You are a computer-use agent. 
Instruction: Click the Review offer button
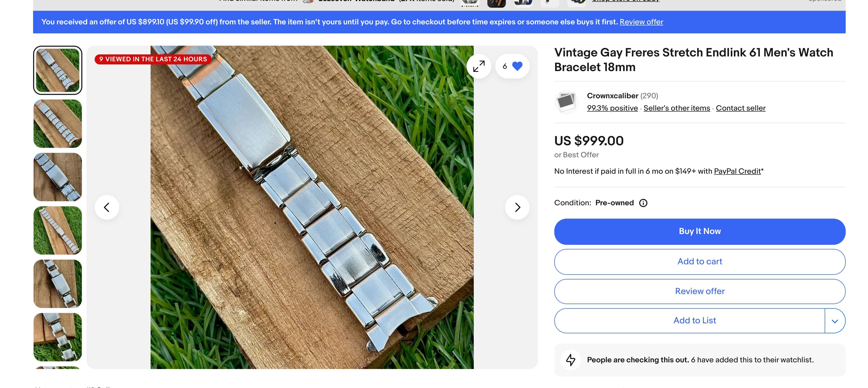(699, 291)
